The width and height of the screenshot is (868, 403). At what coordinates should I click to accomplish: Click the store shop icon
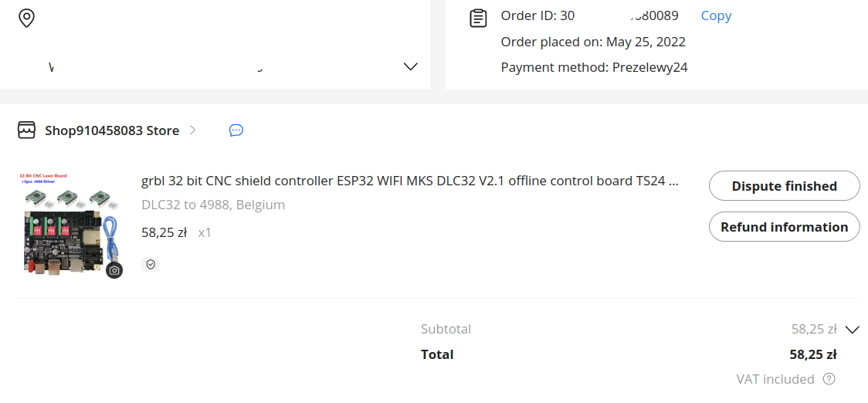click(26, 130)
